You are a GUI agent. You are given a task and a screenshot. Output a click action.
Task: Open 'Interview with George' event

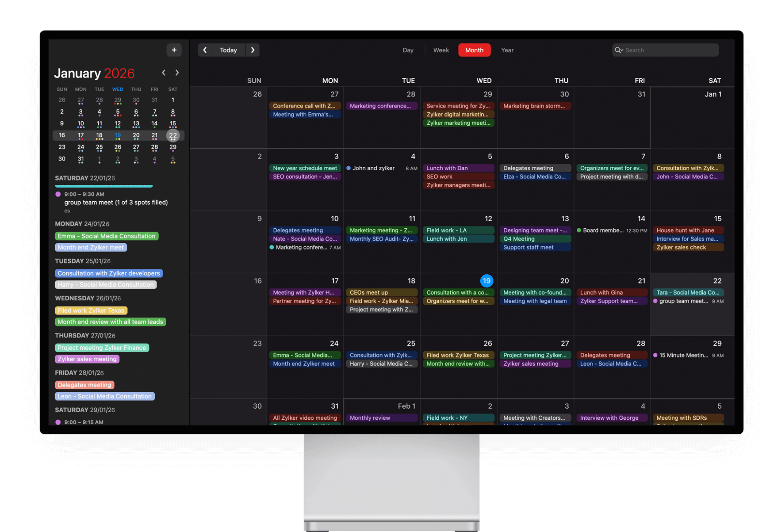(612, 418)
